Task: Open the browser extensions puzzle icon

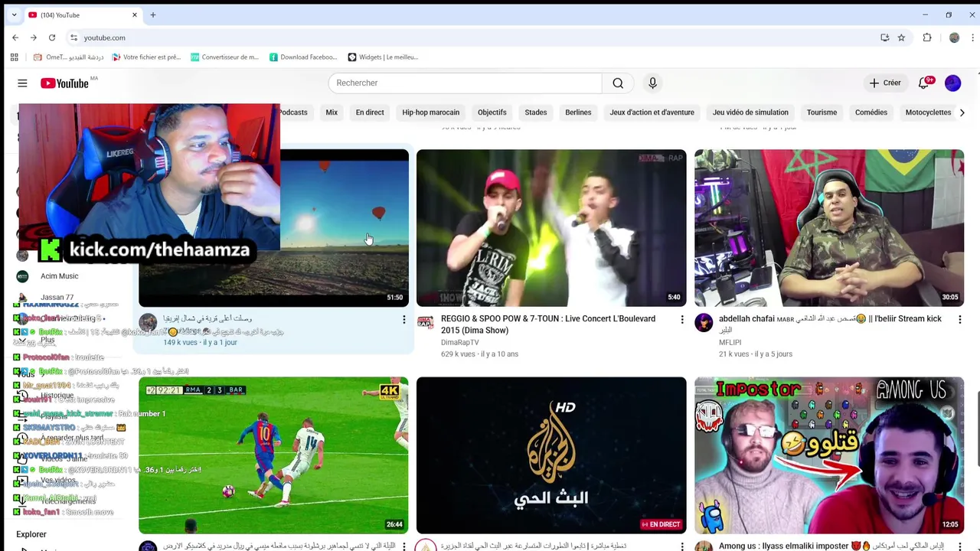Action: tap(927, 37)
